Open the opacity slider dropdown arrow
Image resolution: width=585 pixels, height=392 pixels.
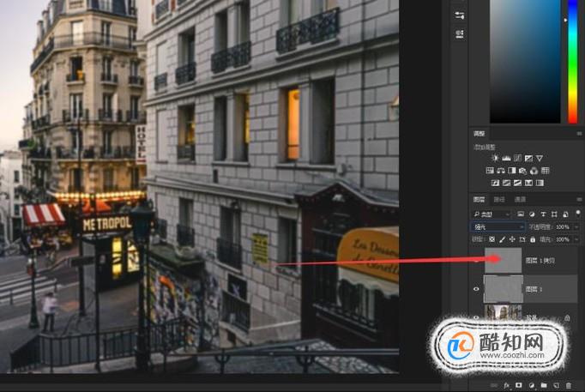coord(576,226)
